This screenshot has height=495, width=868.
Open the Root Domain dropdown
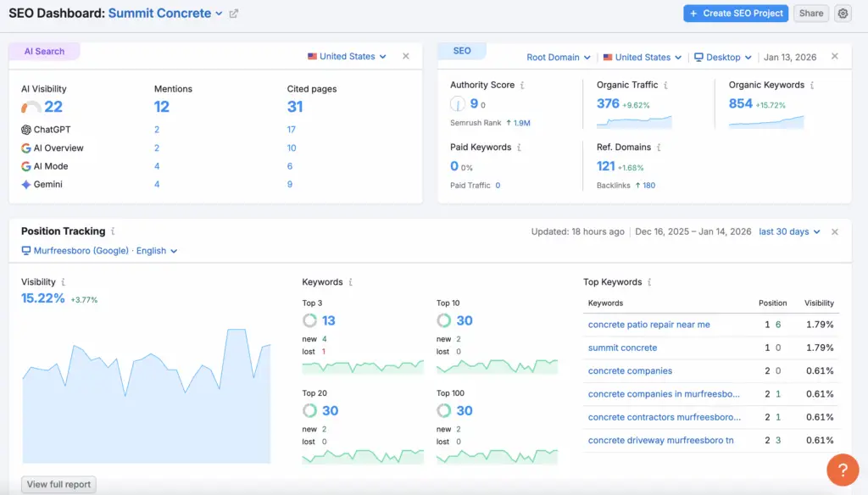(x=559, y=58)
